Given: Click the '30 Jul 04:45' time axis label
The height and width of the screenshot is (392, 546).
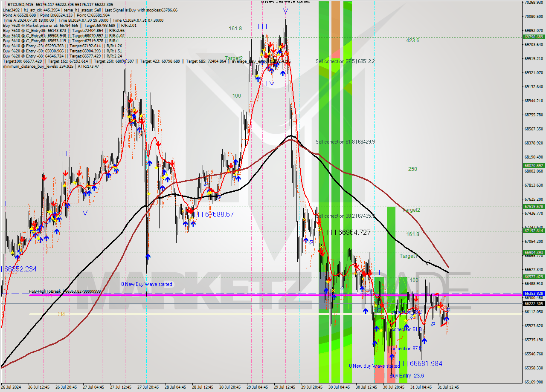Looking at the screenshot, I should (339, 387).
